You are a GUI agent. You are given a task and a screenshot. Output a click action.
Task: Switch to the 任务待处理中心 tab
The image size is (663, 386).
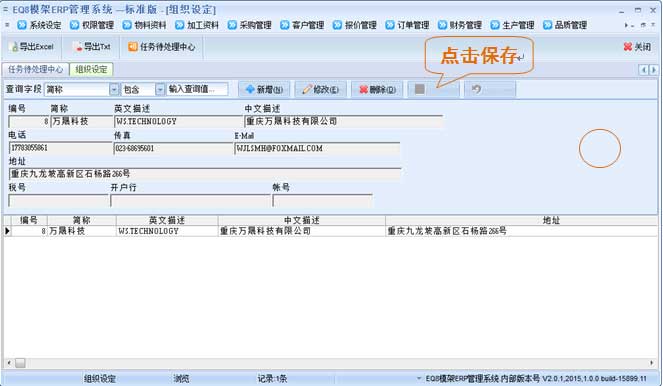coord(36,69)
